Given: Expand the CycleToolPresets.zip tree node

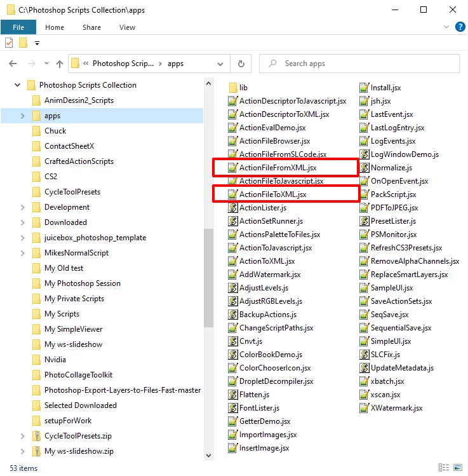Looking at the screenshot, I should [22, 436].
